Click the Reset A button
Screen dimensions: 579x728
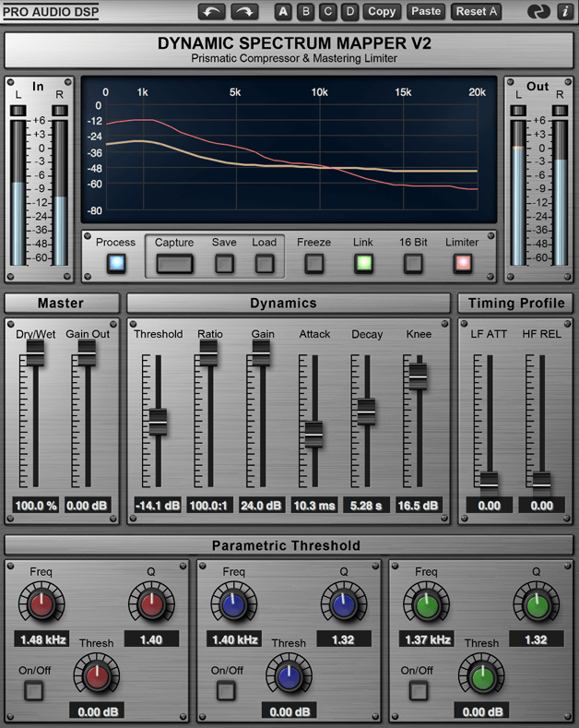pyautogui.click(x=476, y=12)
